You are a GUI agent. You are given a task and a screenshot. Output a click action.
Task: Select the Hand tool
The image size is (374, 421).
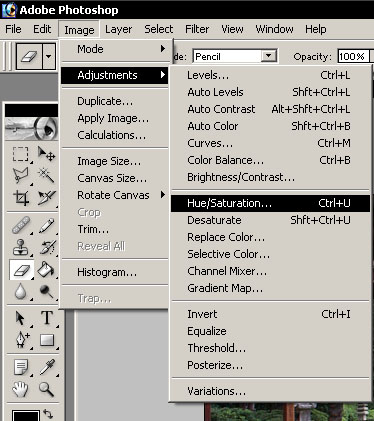click(21, 389)
